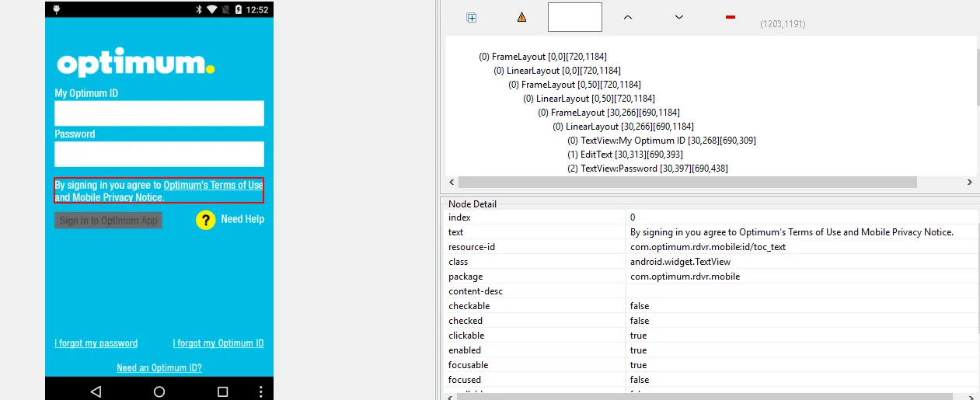This screenshot has height=400, width=980.
Task: Click the down chevron to next result
Action: coord(678,17)
